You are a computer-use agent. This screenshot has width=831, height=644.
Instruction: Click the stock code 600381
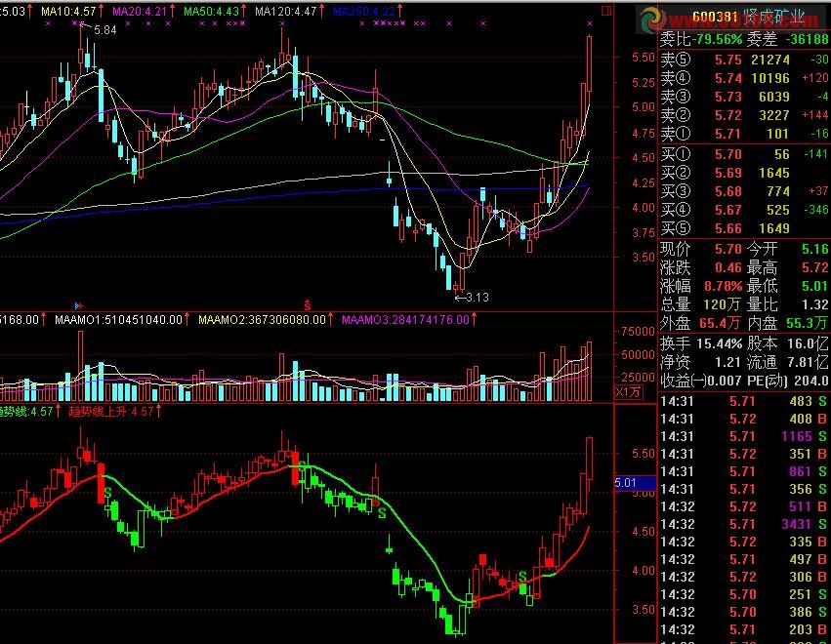point(715,17)
